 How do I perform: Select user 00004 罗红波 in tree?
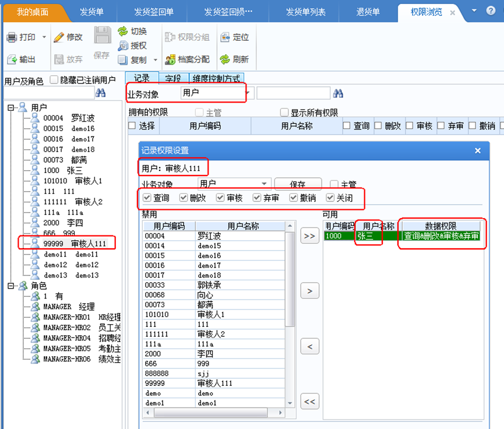pyautogui.click(x=69, y=118)
